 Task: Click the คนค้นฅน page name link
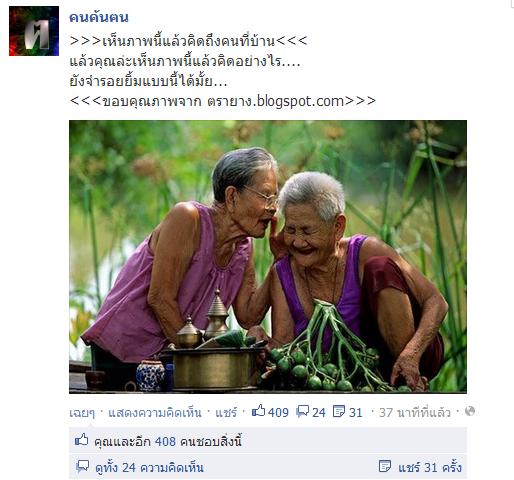(x=99, y=17)
